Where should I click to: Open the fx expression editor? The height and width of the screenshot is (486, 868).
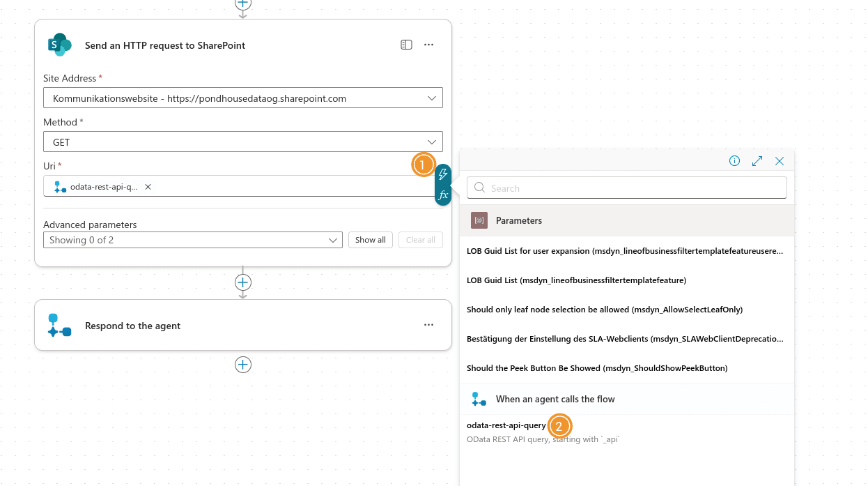[x=443, y=195]
